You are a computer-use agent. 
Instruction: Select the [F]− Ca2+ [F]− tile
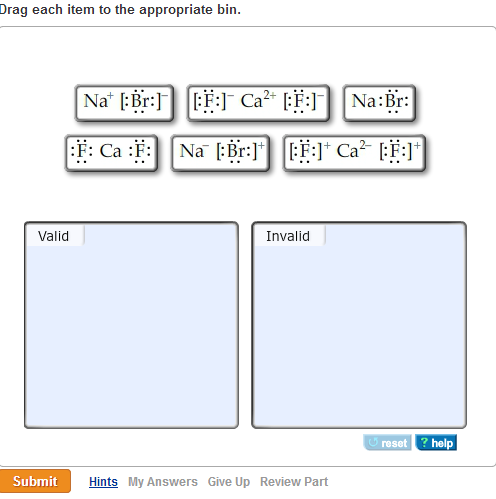pos(258,103)
